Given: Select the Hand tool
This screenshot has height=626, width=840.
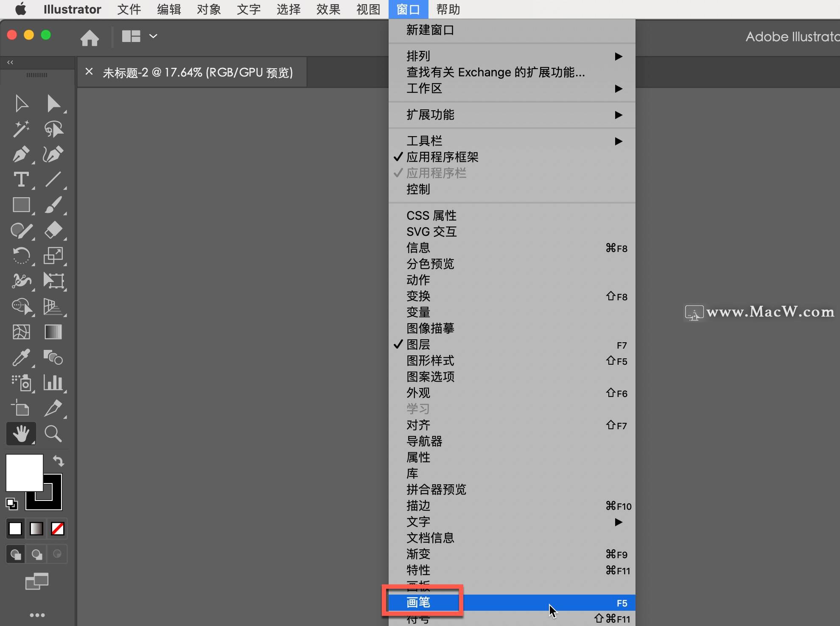Looking at the screenshot, I should (21, 433).
